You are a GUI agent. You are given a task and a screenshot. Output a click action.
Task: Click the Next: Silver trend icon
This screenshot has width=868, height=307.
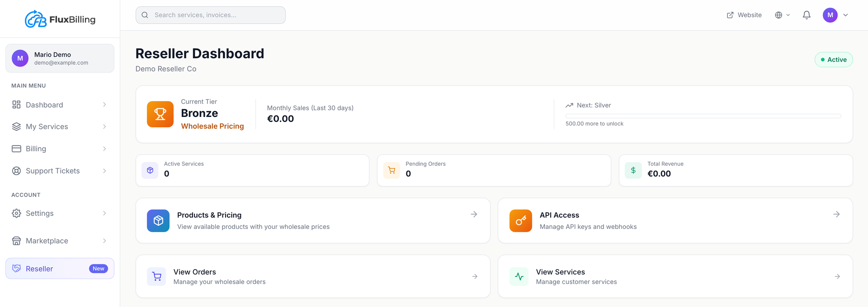coord(569,105)
